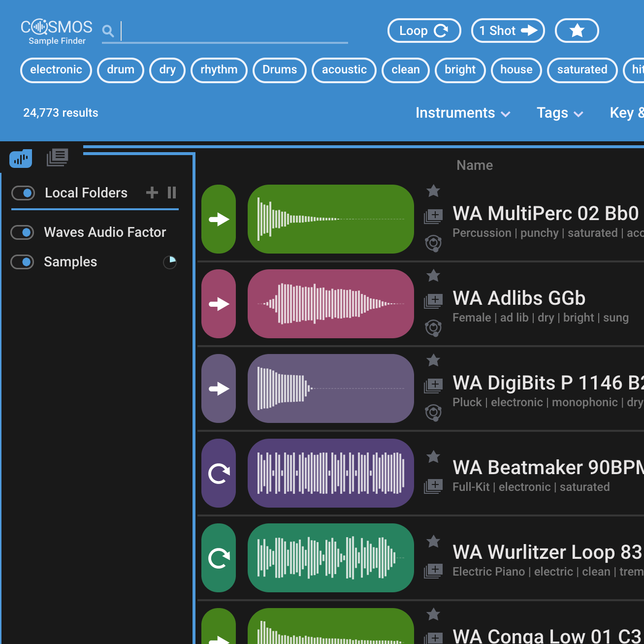Choose the saturated tag chip
Viewport: 644px width, 644px height.
click(582, 70)
